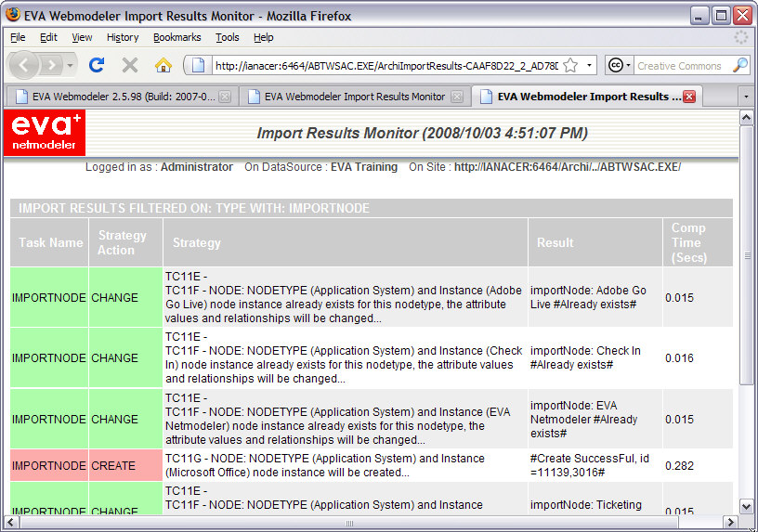Viewport: 758px width, 532px height.
Task: Click the browser Back arrow button
Action: 24,65
